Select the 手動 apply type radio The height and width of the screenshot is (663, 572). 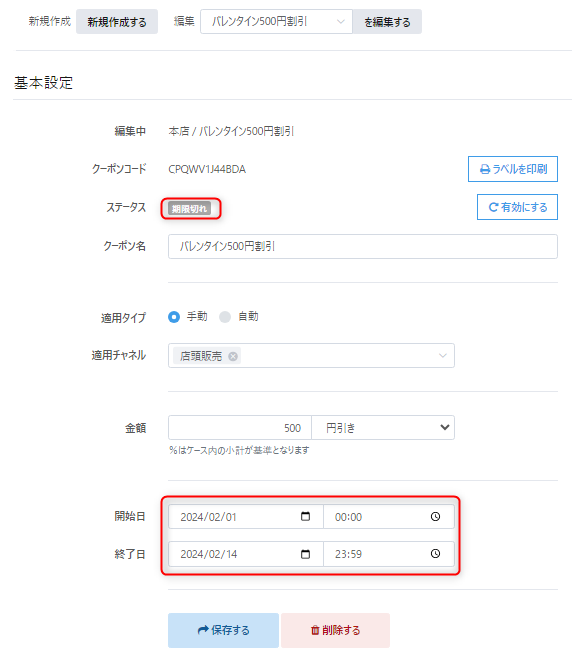[174, 317]
